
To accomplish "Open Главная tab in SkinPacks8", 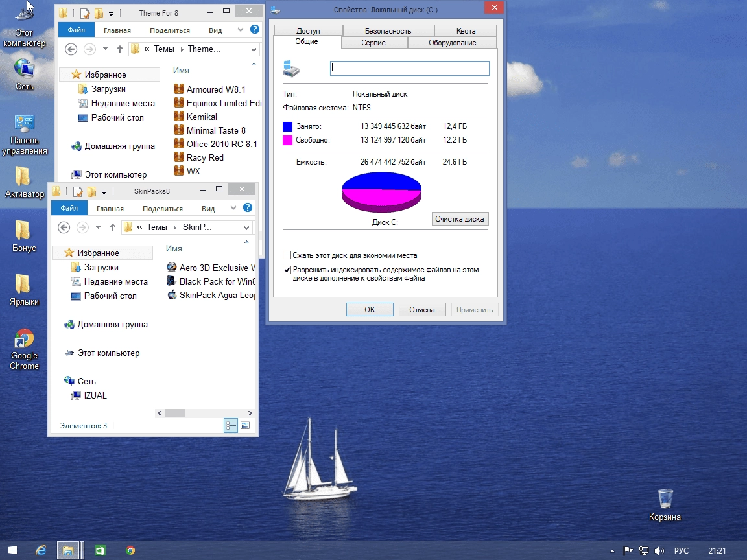I will [x=110, y=208].
